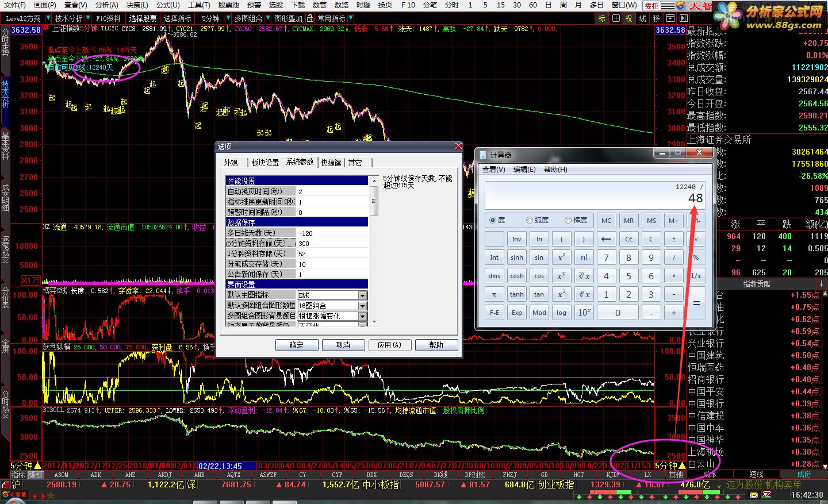Click the 10 to the x key
Screen dimensions: 828x504
[x=584, y=313]
